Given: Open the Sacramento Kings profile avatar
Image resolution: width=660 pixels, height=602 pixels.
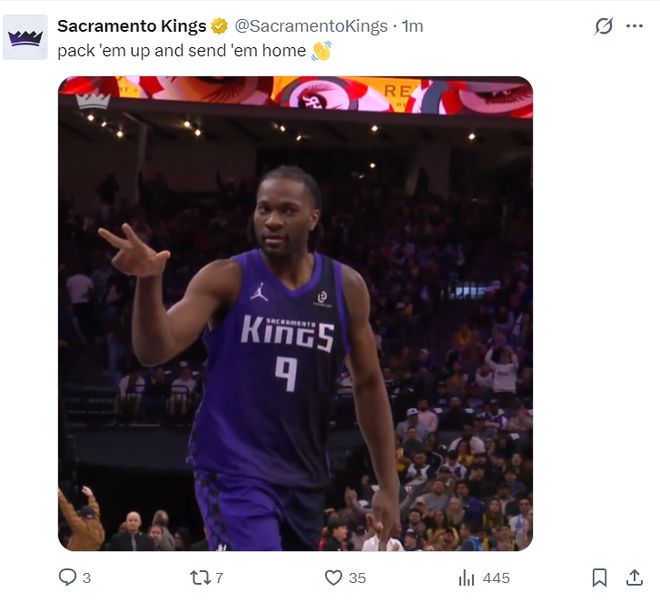Looking at the screenshot, I should pyautogui.click(x=25, y=37).
